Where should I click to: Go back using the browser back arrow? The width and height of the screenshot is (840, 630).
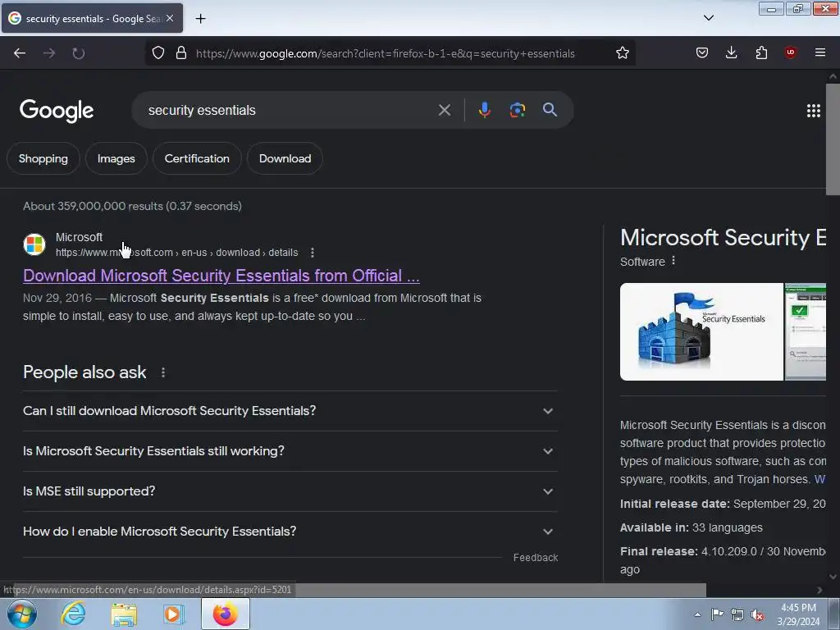20,53
